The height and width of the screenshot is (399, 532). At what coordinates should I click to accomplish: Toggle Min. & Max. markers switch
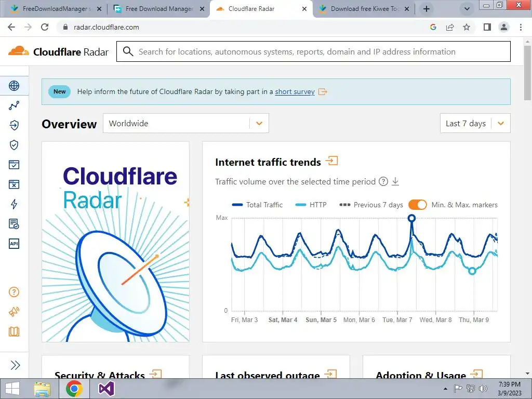[x=418, y=205]
